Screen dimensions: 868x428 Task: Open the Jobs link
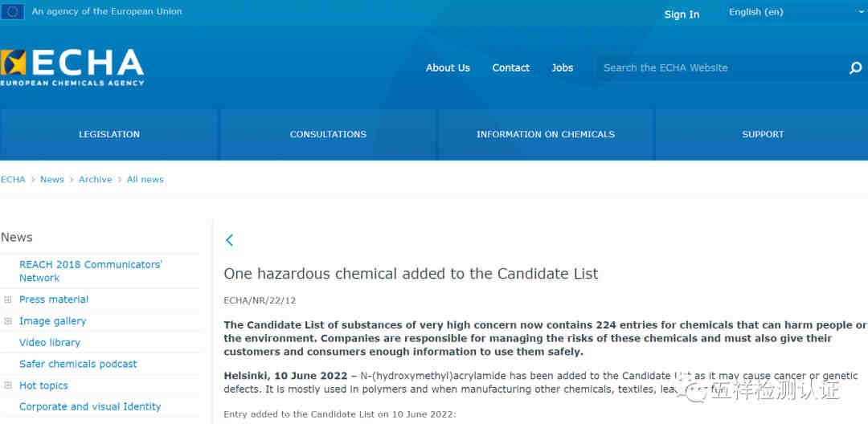pyautogui.click(x=563, y=68)
